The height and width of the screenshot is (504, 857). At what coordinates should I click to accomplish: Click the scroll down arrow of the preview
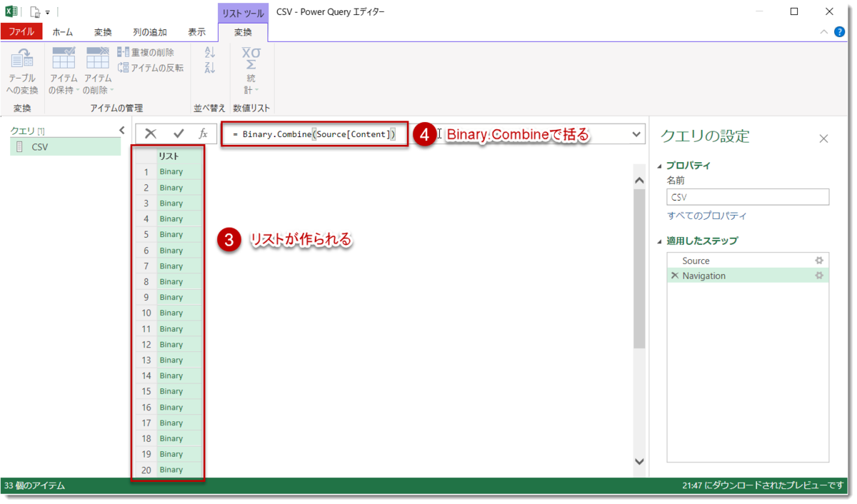[639, 462]
